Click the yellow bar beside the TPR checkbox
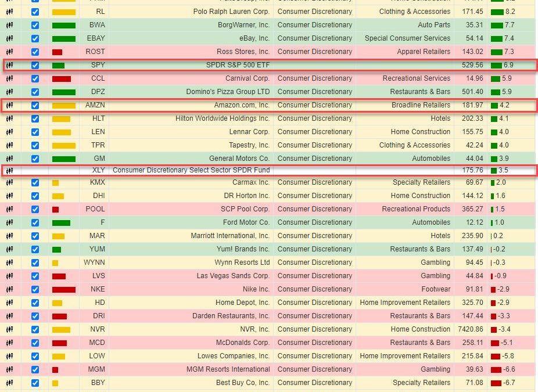This screenshot has width=538, height=392. [x=64, y=146]
